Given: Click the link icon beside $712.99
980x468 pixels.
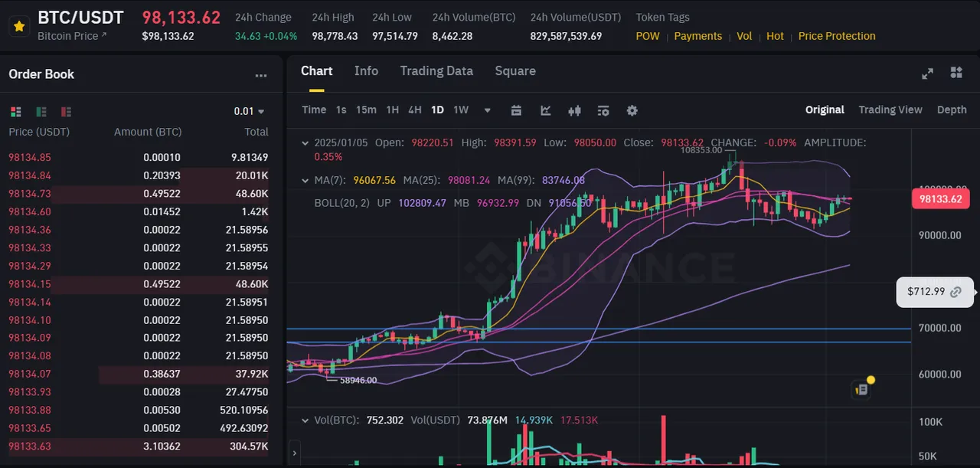Looking at the screenshot, I should 956,292.
